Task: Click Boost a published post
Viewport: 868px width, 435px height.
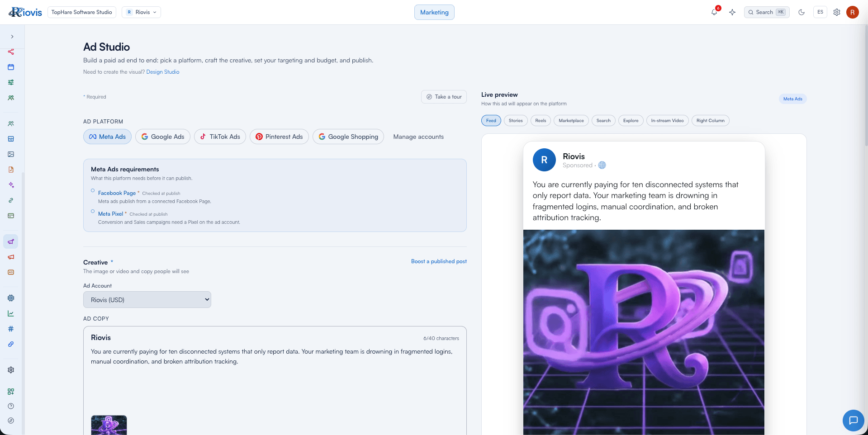Action: [439, 261]
